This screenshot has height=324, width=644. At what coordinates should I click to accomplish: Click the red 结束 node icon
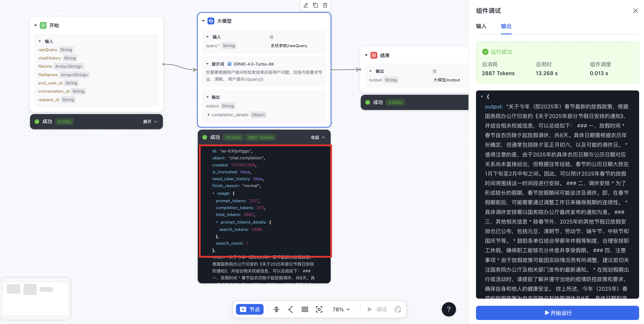point(374,55)
